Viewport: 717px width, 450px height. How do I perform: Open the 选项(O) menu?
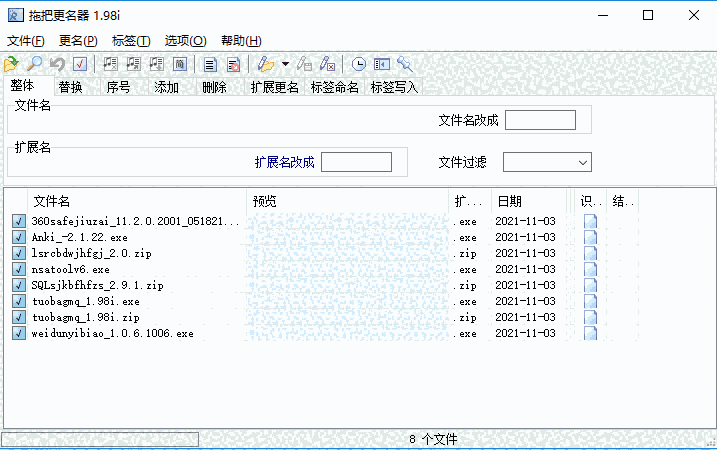tap(185, 41)
